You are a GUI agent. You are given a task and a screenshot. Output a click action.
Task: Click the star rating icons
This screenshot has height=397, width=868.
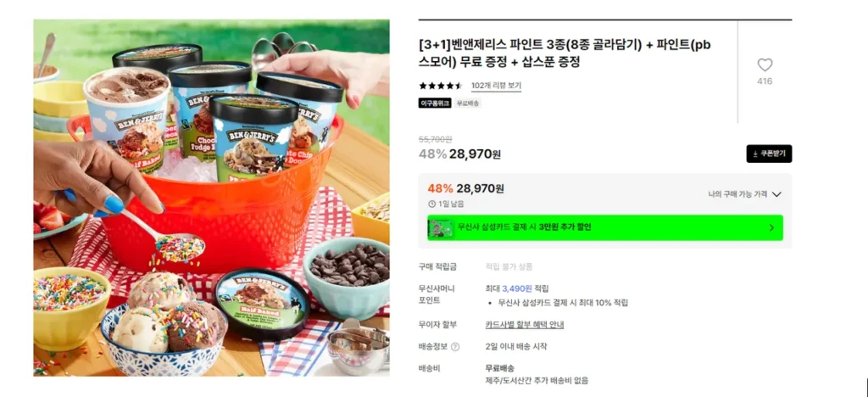point(441,86)
